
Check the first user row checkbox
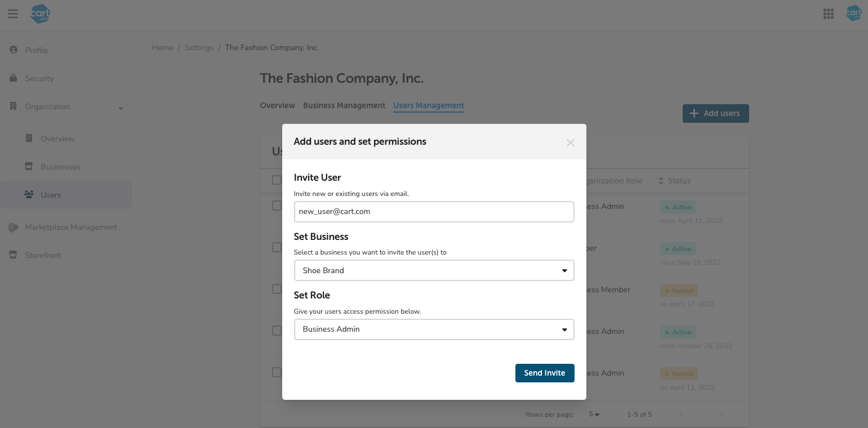(x=277, y=206)
